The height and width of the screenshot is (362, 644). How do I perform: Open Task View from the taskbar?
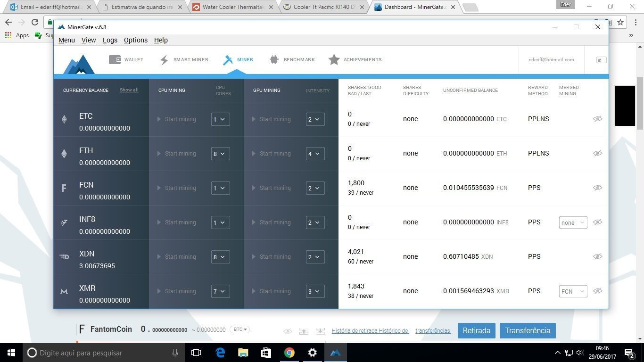click(196, 353)
